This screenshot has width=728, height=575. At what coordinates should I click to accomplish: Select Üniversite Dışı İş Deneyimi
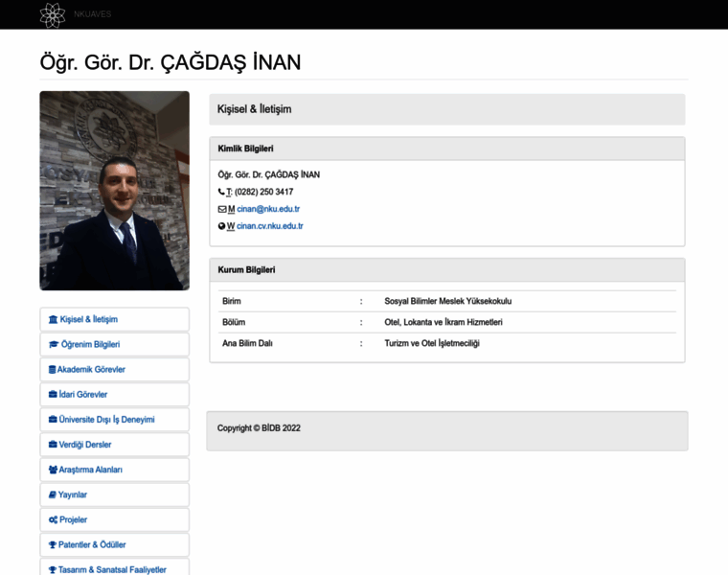pos(114,420)
